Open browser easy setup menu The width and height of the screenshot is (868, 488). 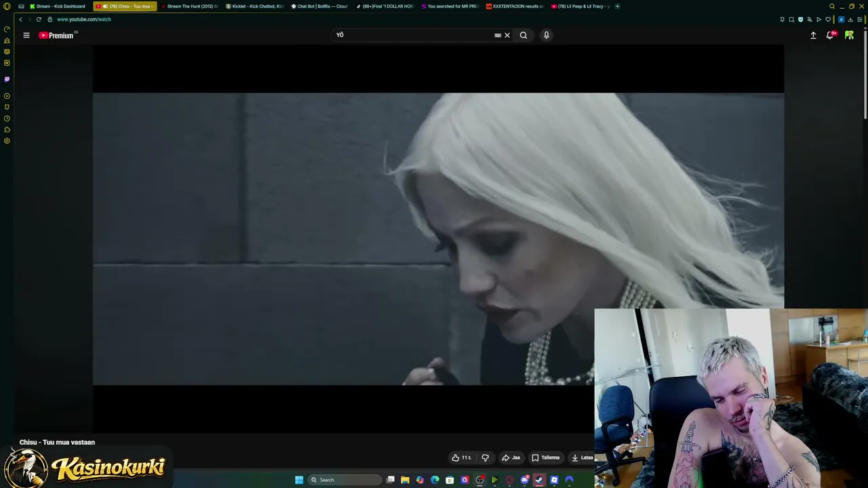click(859, 20)
